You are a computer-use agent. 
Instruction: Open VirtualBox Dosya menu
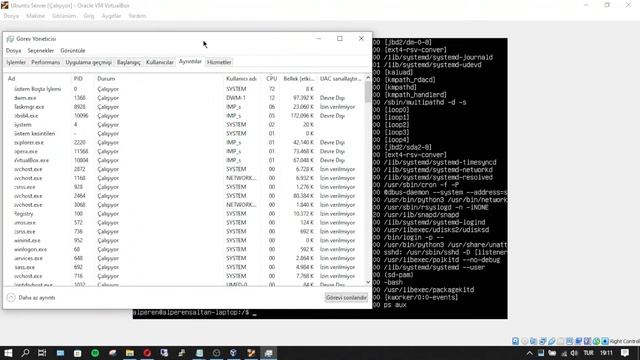[x=11, y=16]
